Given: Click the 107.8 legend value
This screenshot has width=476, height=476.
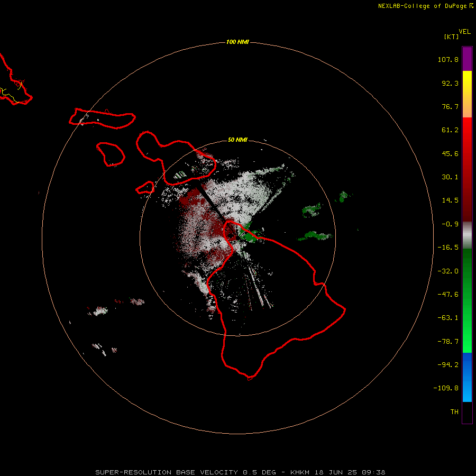Looking at the screenshot, I should 448,59.
